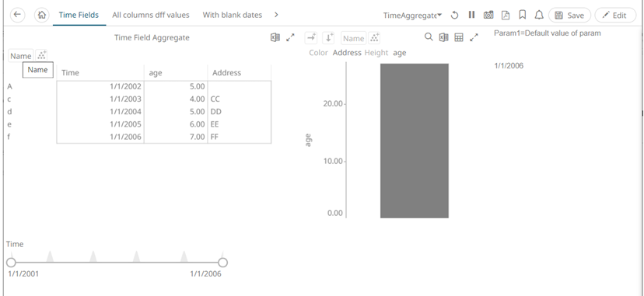Export Time Field Aggregate table to Excel
The height and width of the screenshot is (296, 644).
point(275,38)
